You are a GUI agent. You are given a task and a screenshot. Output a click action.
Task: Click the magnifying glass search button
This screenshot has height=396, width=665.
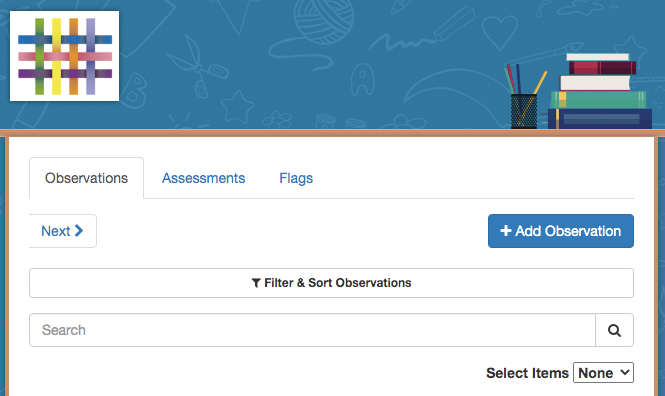[615, 330]
